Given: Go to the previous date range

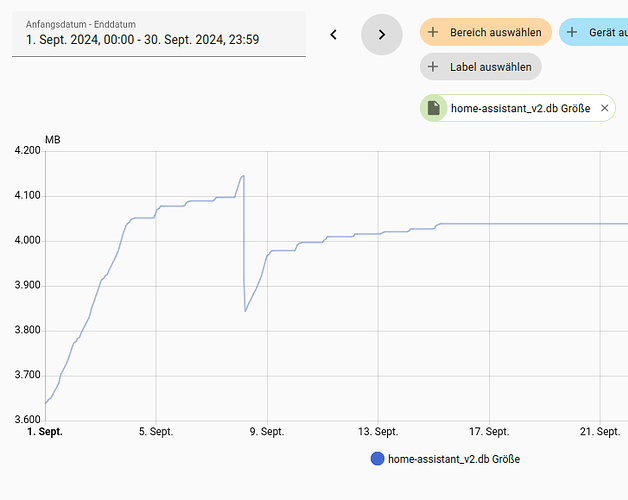Looking at the screenshot, I should coord(333,34).
